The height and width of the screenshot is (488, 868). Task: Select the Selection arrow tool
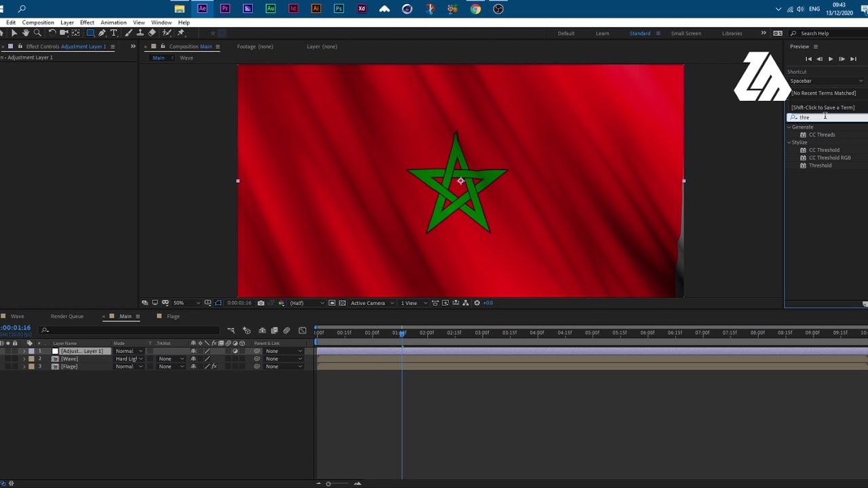[x=14, y=33]
